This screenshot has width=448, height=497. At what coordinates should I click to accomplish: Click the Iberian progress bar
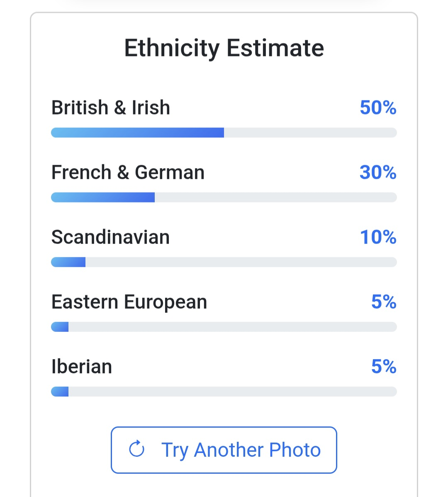[224, 392]
